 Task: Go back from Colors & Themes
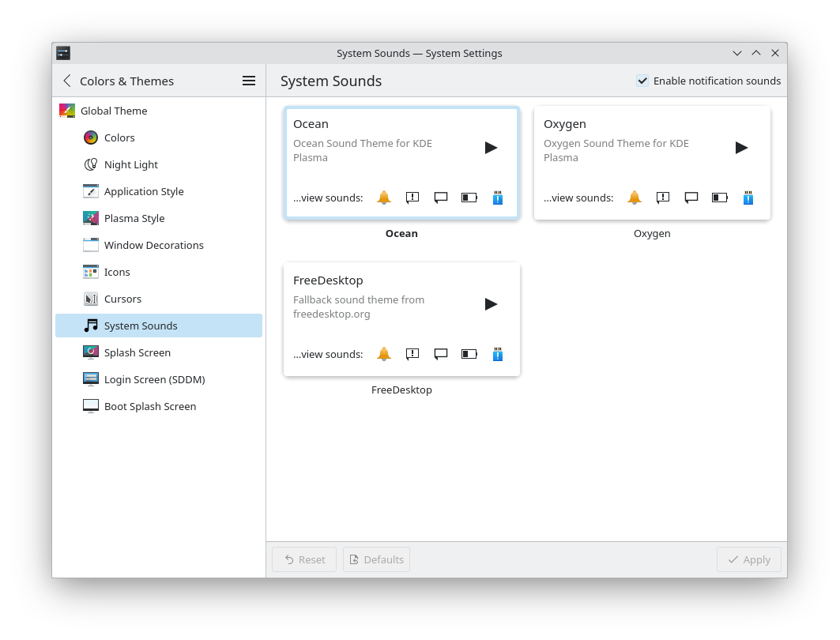pos(67,81)
